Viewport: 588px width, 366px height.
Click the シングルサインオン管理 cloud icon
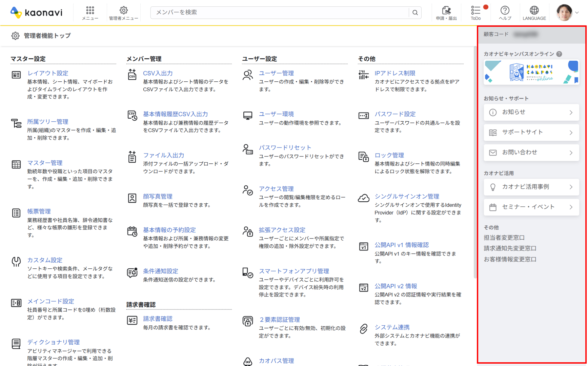363,198
